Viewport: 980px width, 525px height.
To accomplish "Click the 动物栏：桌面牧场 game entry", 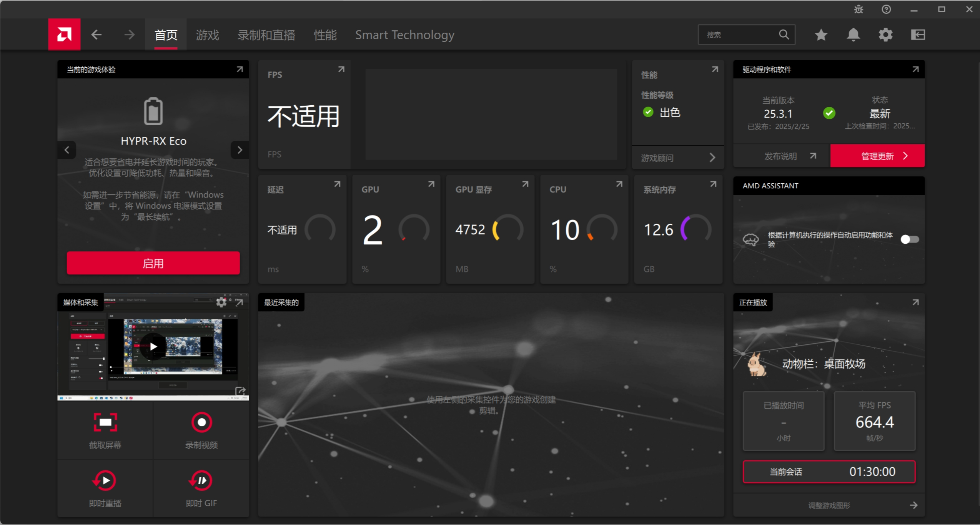I will (x=824, y=364).
